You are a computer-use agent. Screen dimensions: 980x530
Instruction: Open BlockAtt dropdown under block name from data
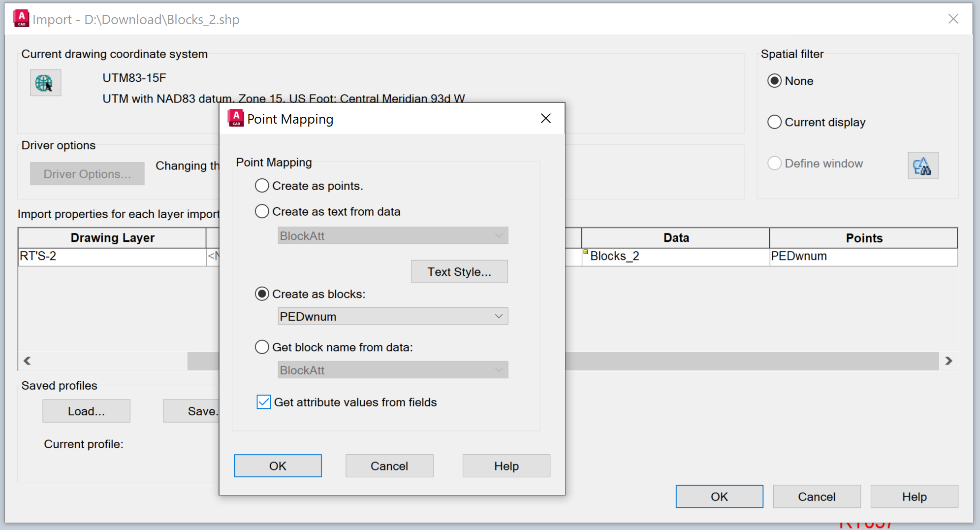(x=393, y=370)
